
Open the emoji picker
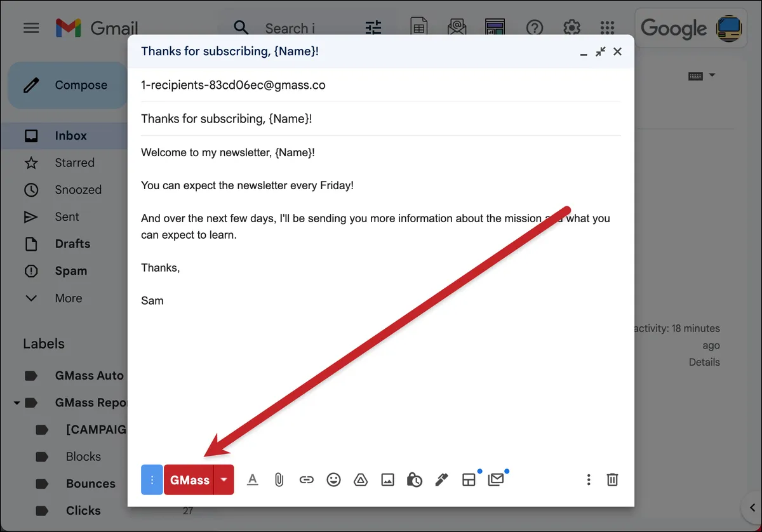(x=333, y=480)
